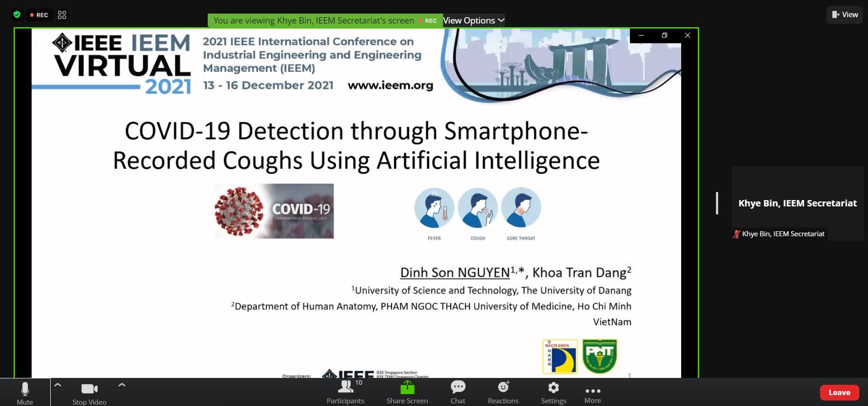Restore the shared window size button
This screenshot has height=406, width=868.
pos(664,35)
